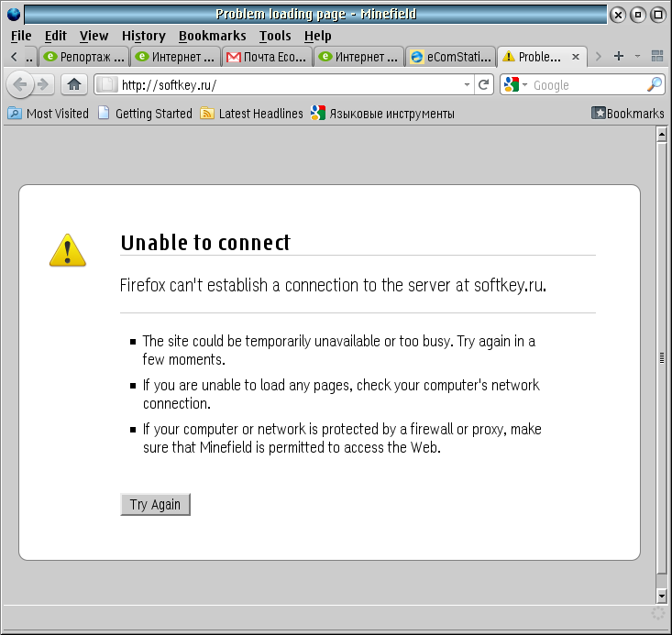
Task: Click the yellow warning triangle icon
Action: [68, 250]
